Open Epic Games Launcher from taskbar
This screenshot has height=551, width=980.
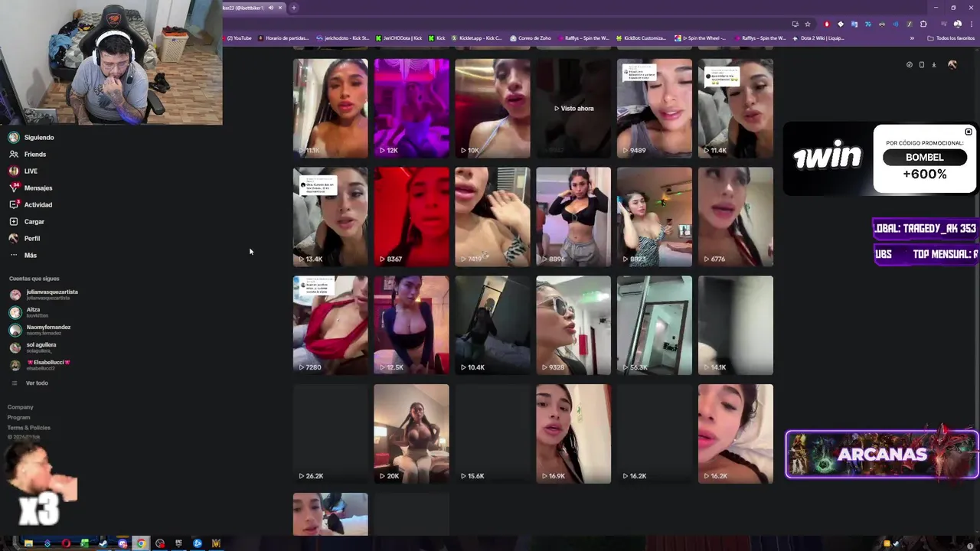pos(178,543)
